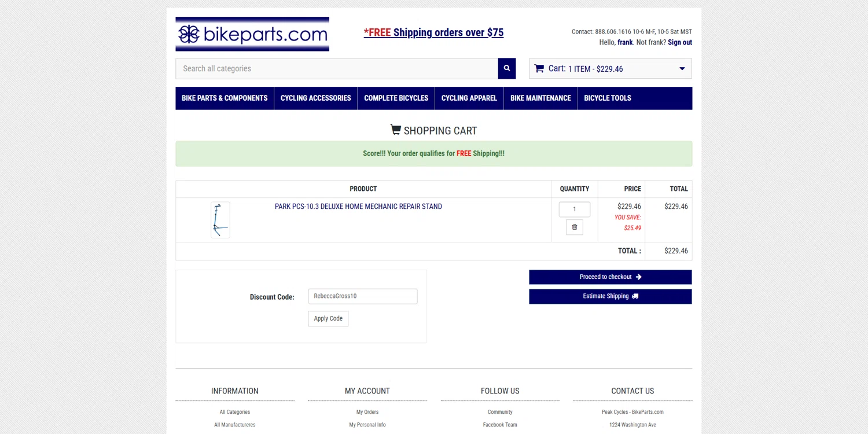Open Bike Maintenance menu
This screenshot has width=868, height=434.
(x=540, y=98)
